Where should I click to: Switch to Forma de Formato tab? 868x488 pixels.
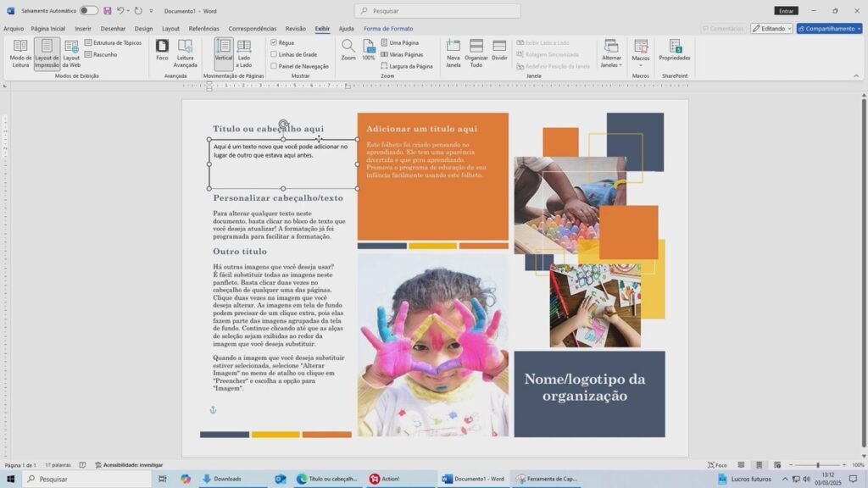388,28
